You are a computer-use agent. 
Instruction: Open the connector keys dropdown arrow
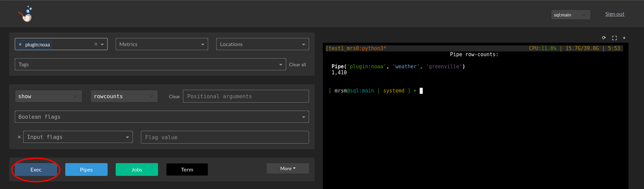pos(102,44)
